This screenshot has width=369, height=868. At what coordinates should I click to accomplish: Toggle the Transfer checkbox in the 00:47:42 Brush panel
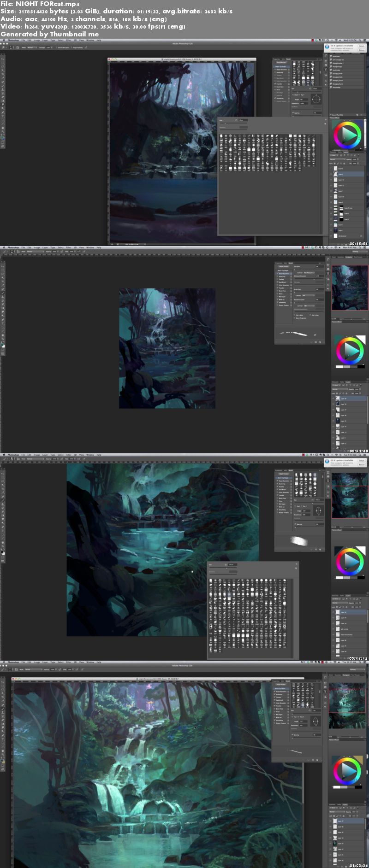click(x=277, y=495)
